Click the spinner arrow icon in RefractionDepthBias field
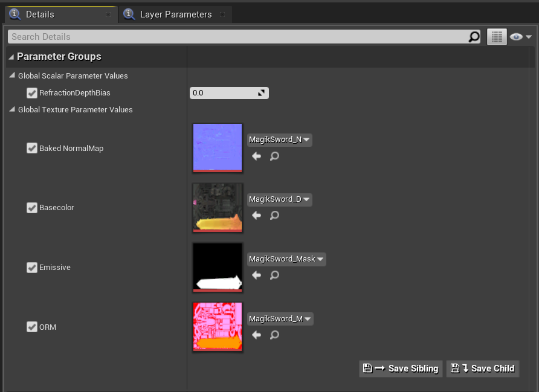Screen dimensions: 539x392 [x=262, y=93]
